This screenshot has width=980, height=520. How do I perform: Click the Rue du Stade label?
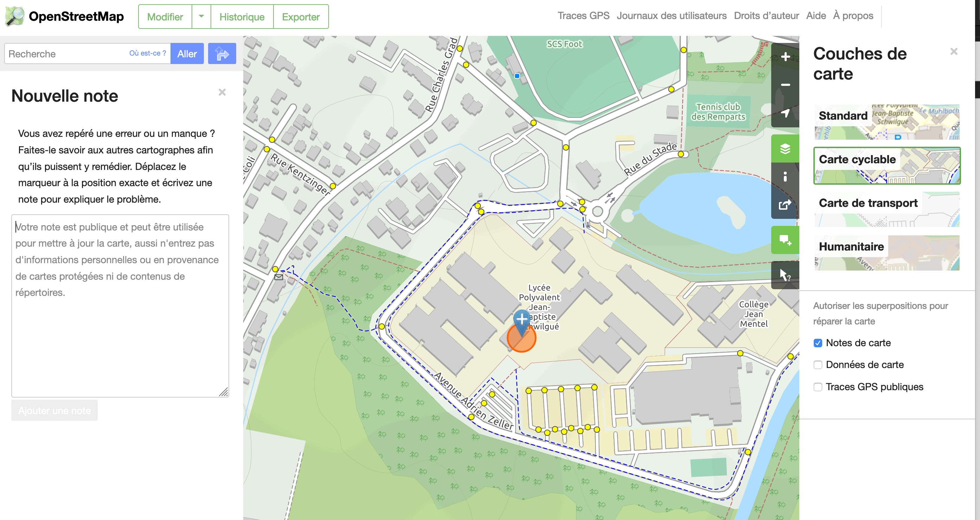[651, 159]
